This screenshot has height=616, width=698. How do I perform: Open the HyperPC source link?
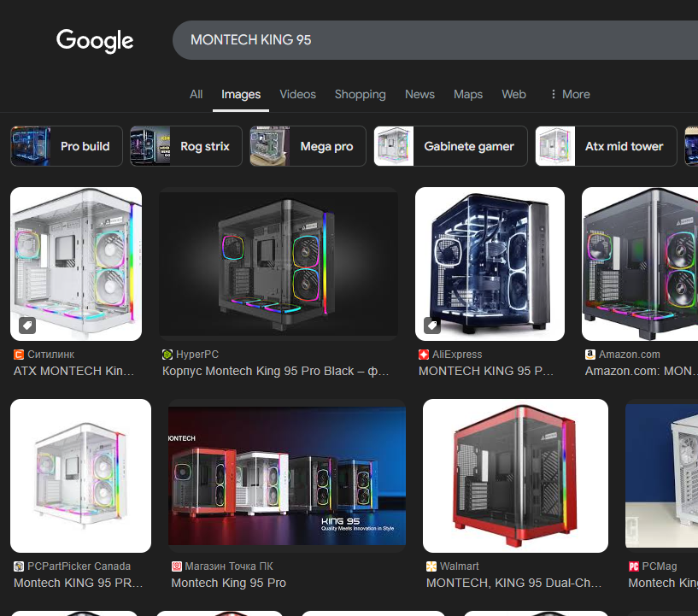[x=197, y=355]
